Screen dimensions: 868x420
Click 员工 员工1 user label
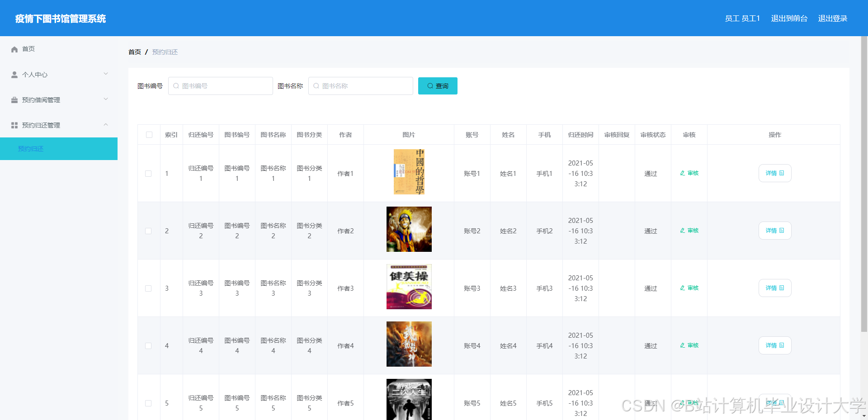coord(742,19)
